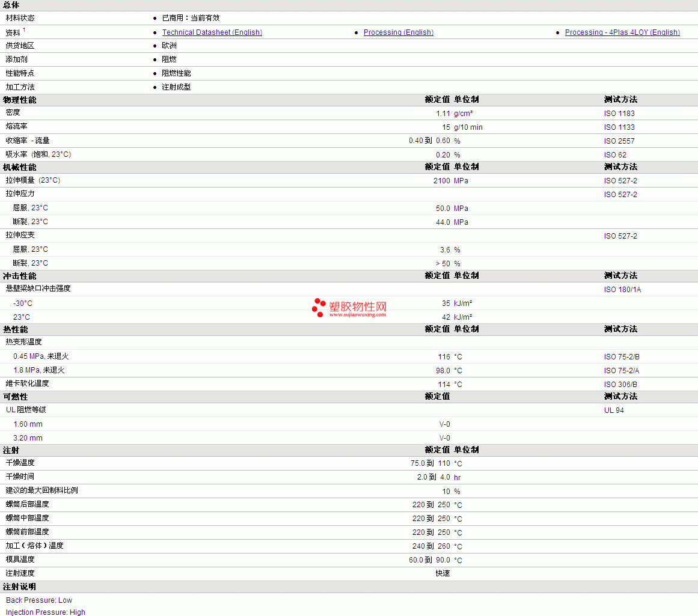The height and width of the screenshot is (616, 698).
Task: Click the 维卡软化温度 value 114
Action: (444, 384)
